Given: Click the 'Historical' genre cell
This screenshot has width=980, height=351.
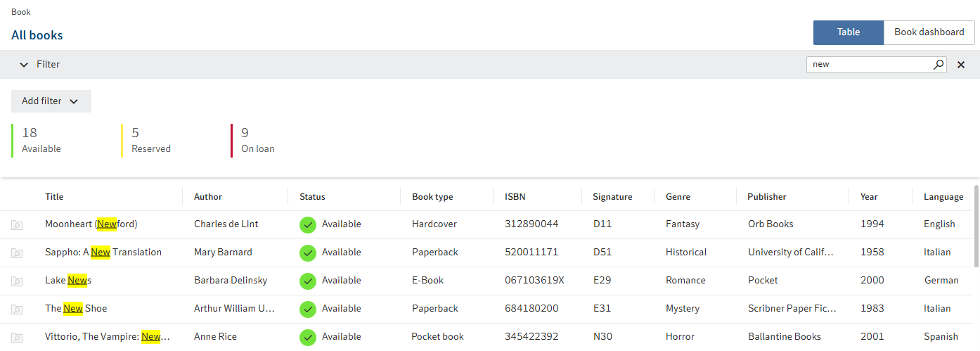Looking at the screenshot, I should pos(686,253).
